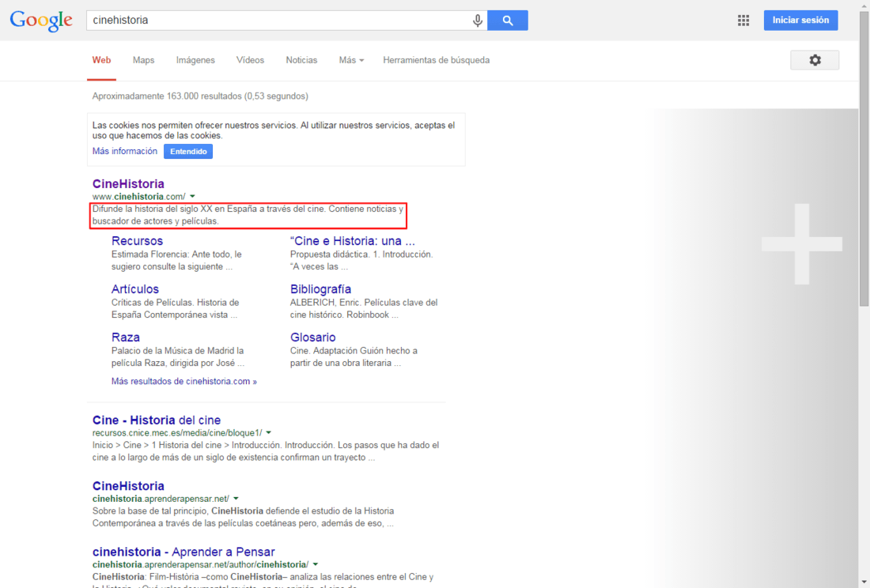
Task: Click the Iniciar sesión button
Action: click(x=800, y=21)
